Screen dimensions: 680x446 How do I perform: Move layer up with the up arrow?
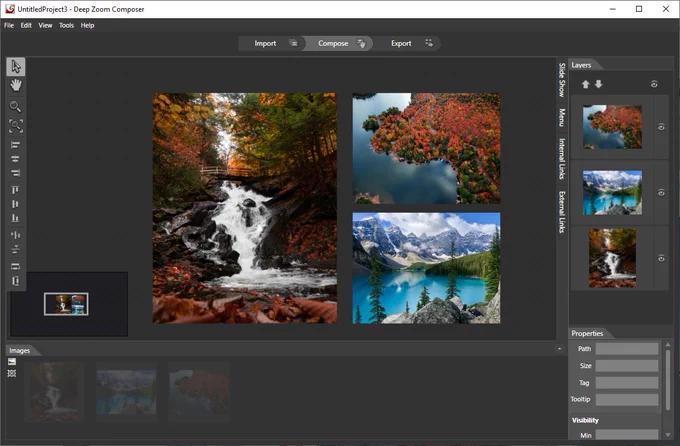pyautogui.click(x=585, y=84)
